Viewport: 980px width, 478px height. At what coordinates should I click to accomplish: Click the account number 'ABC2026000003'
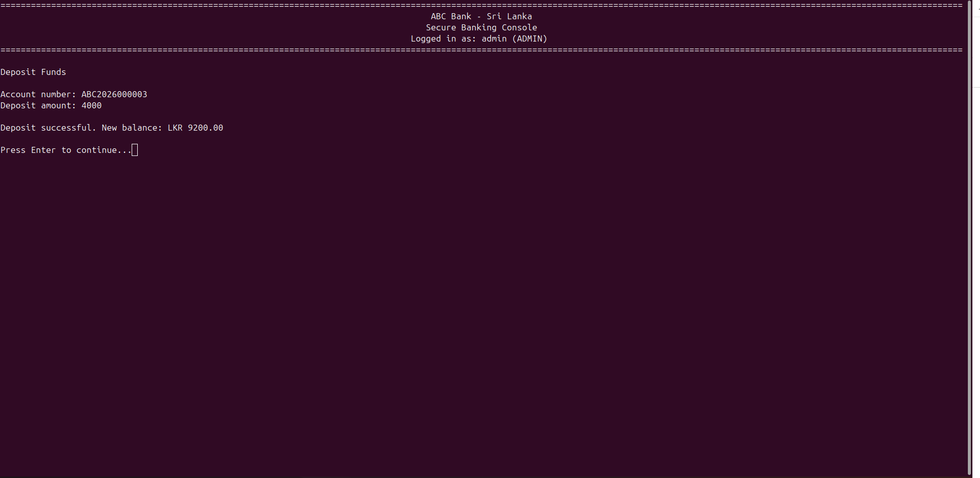pyautogui.click(x=114, y=94)
